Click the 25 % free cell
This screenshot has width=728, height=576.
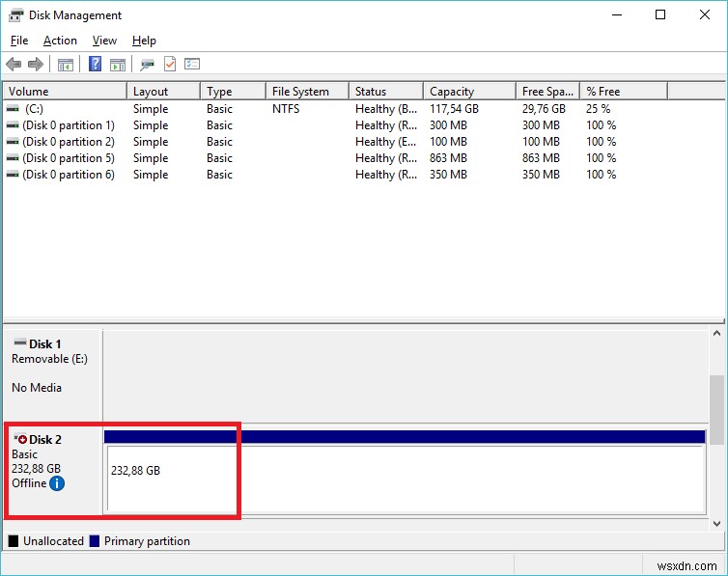pyautogui.click(x=598, y=108)
